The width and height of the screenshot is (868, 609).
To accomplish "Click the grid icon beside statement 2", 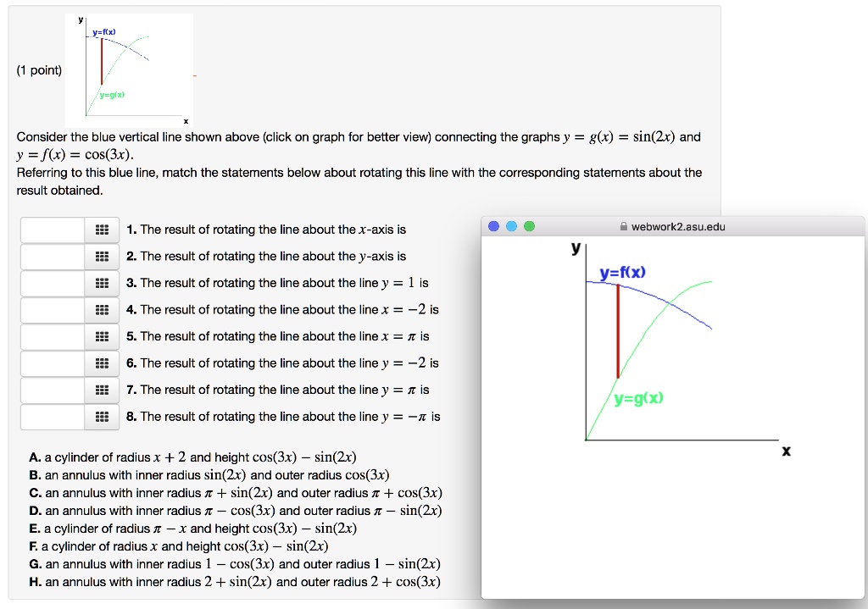I will pyautogui.click(x=102, y=257).
